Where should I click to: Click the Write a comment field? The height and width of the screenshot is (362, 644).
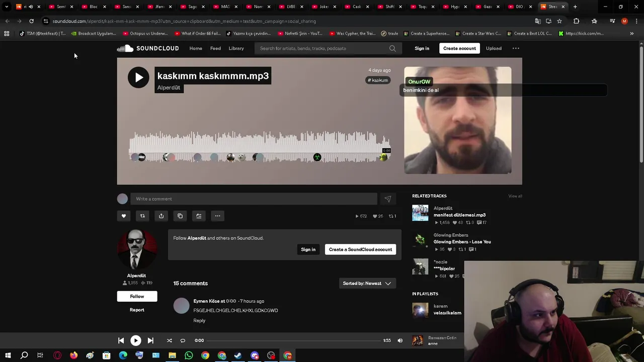point(254,199)
